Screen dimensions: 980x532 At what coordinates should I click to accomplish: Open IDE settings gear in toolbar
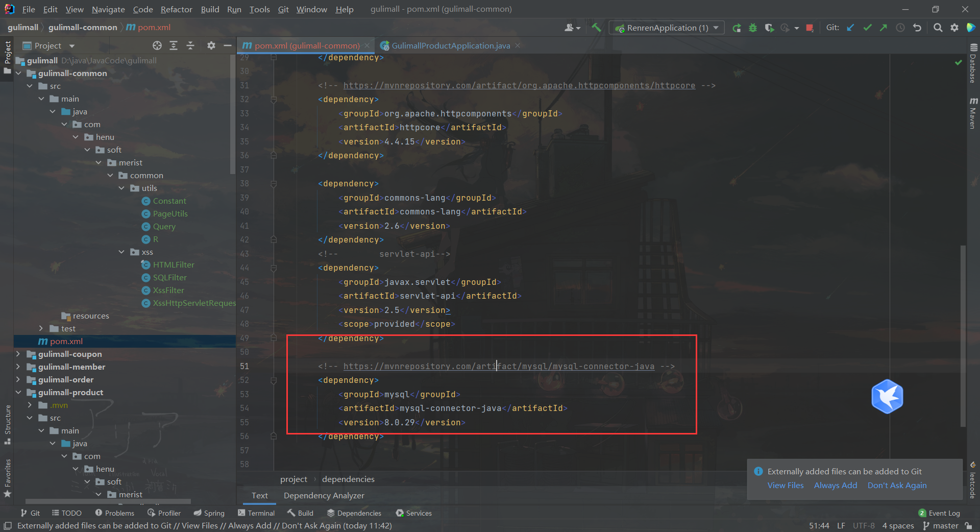[954, 28]
